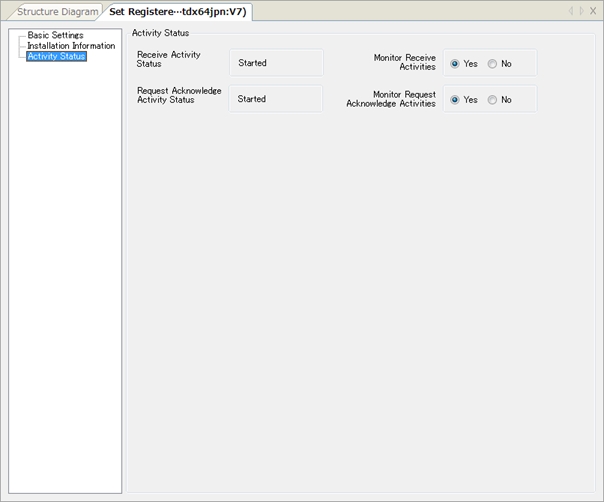
Task: Enable Yes for Monitor Receive Activities
Action: click(x=455, y=63)
